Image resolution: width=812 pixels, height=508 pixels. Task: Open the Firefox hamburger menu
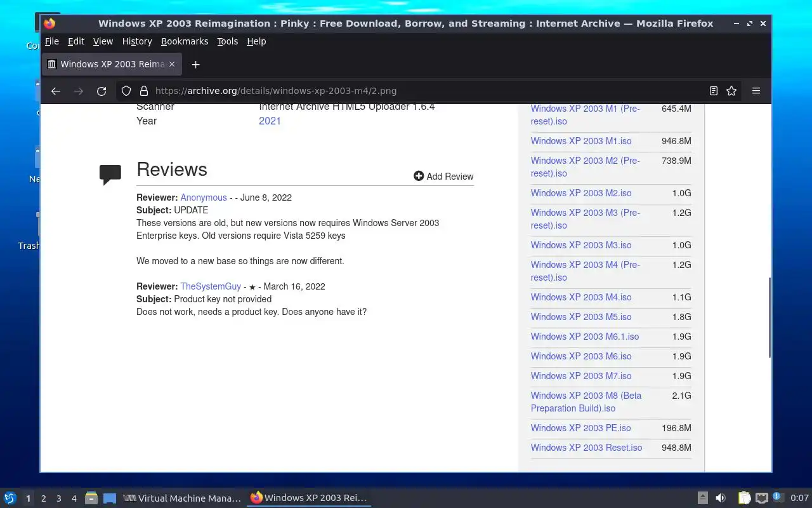click(x=756, y=91)
